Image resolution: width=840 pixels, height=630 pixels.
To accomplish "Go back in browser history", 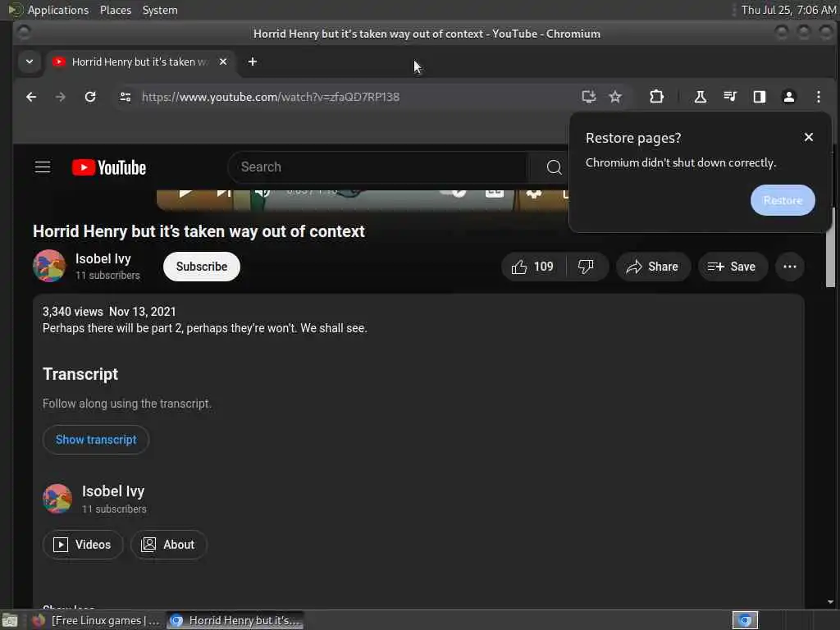I will pos(31,97).
